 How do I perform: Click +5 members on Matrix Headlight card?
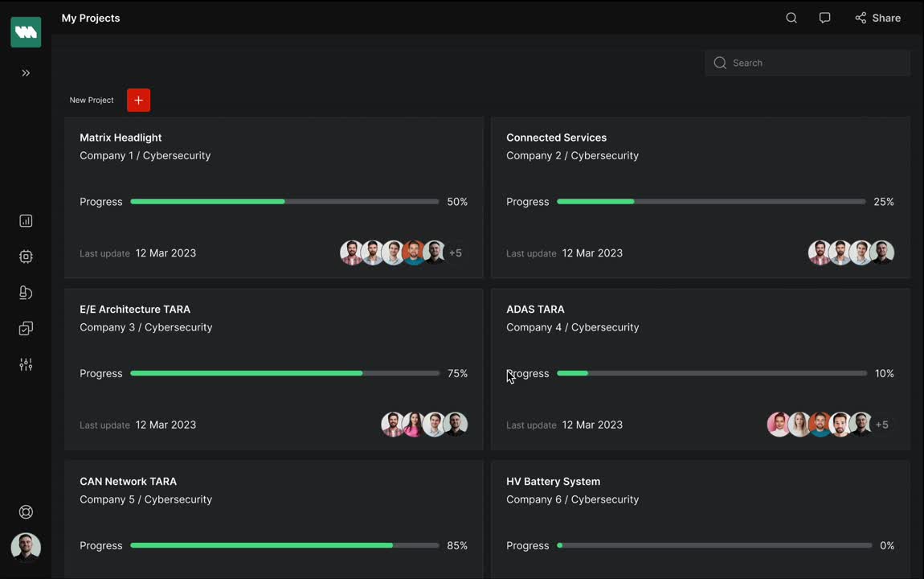[x=456, y=253]
